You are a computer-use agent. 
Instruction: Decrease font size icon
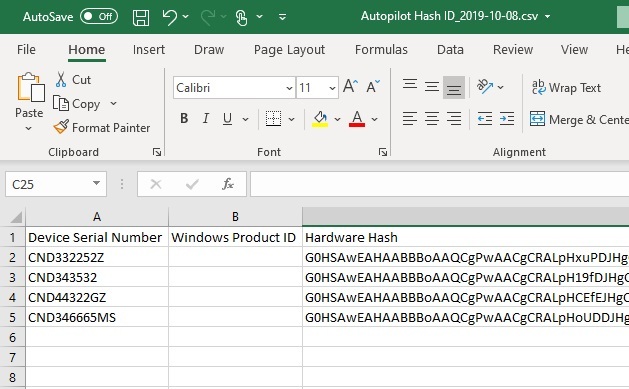click(373, 86)
